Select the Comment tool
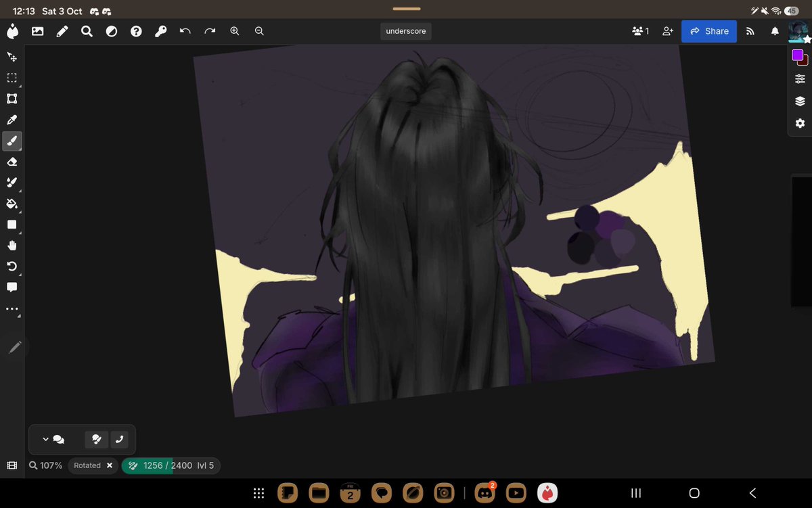The image size is (812, 508). [12, 287]
